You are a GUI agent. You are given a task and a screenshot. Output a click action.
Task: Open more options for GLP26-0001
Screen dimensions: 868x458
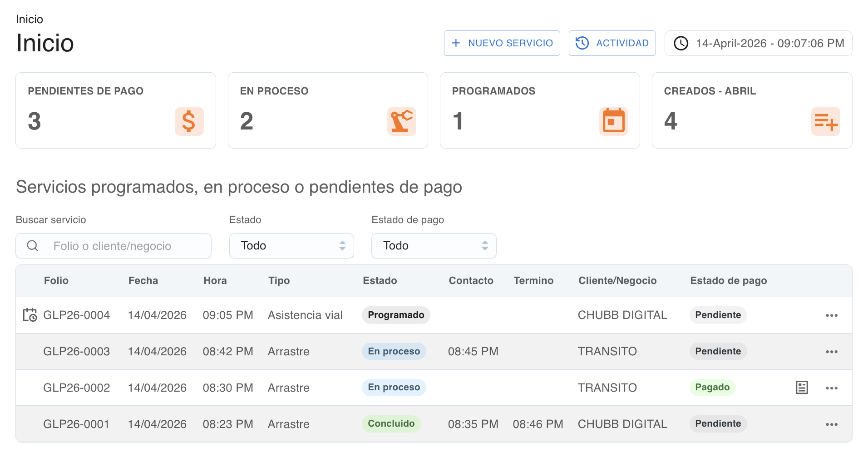(x=832, y=424)
